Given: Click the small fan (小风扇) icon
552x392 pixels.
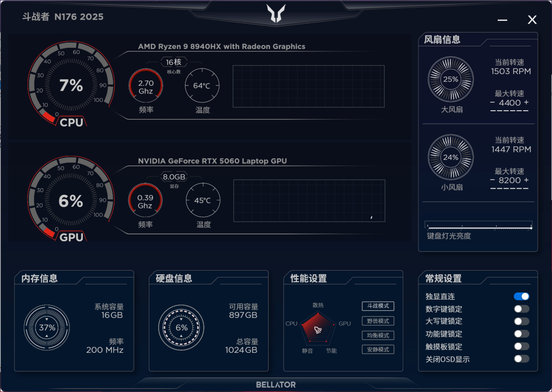Looking at the screenshot, I should pos(451,157).
